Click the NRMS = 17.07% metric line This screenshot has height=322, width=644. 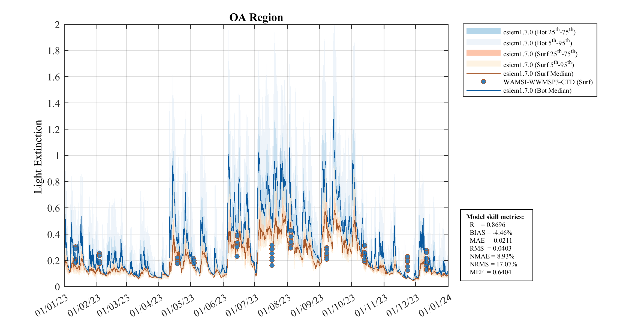click(x=493, y=264)
